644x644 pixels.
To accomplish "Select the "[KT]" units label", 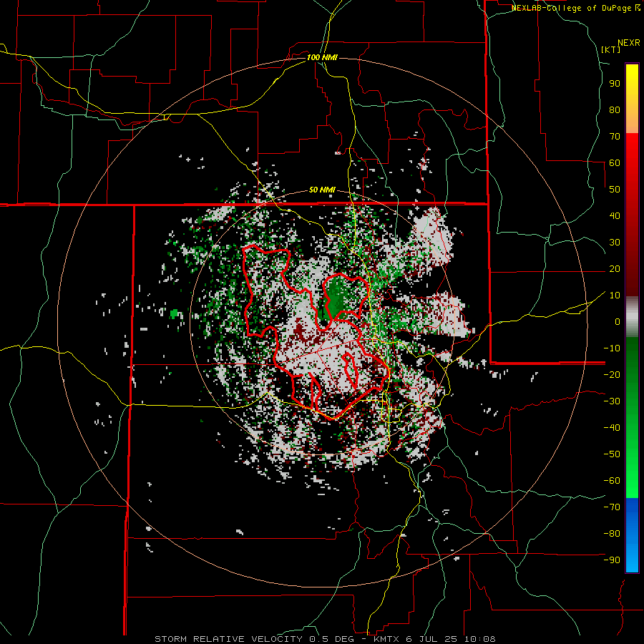I will tap(611, 49).
